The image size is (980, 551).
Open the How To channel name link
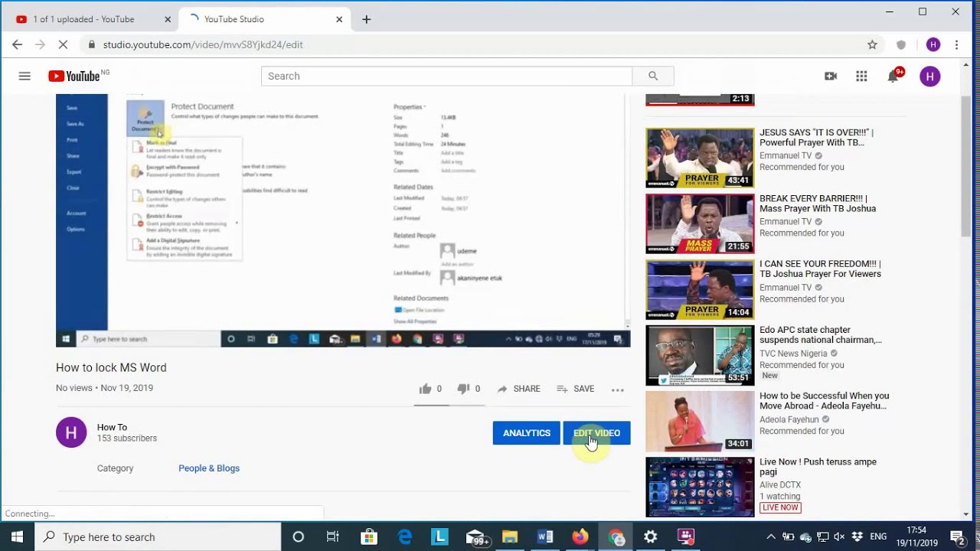pyautogui.click(x=112, y=427)
